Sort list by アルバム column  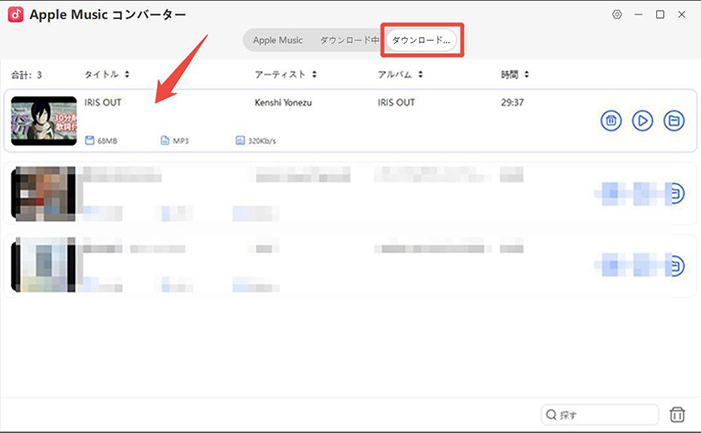coord(400,75)
